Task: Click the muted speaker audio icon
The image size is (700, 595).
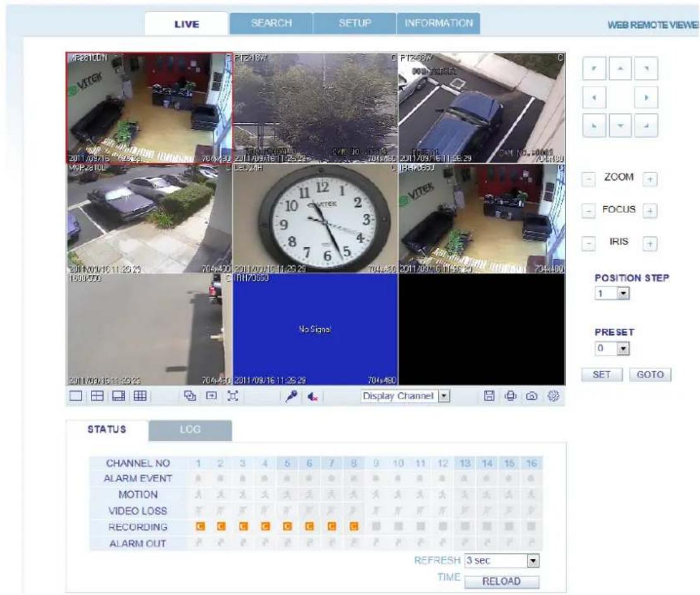Action: point(312,396)
